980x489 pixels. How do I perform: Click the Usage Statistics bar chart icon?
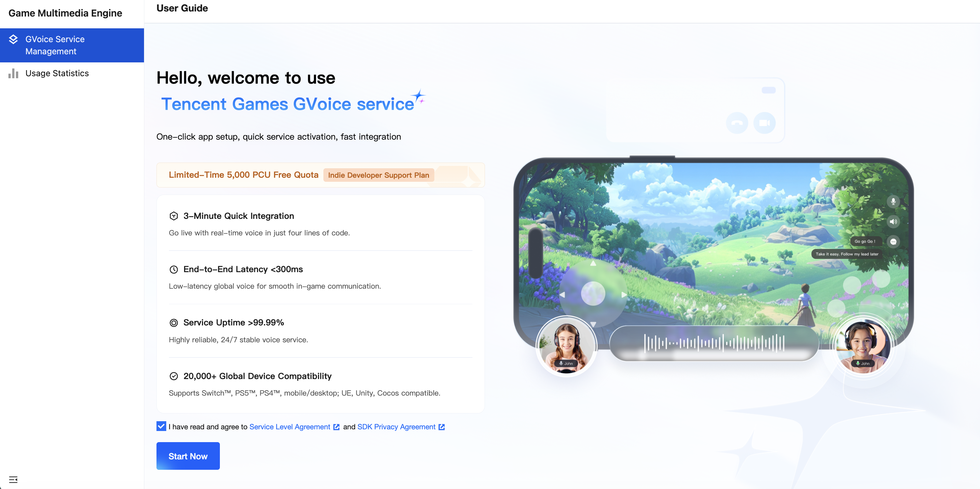(13, 74)
